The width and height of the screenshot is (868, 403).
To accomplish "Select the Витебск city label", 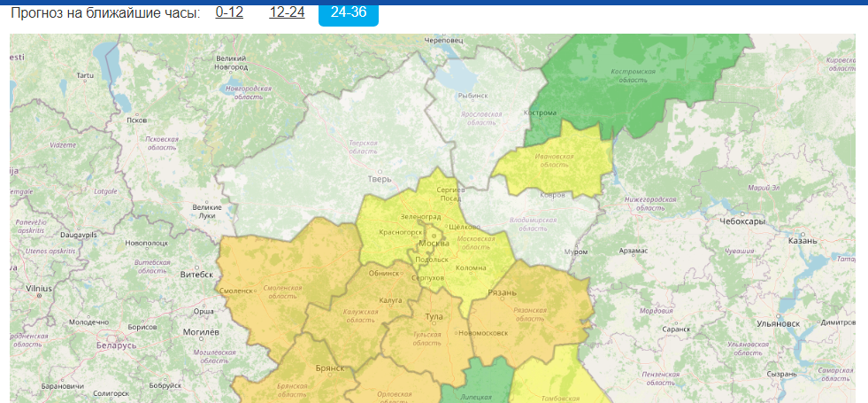I will click(x=196, y=275).
